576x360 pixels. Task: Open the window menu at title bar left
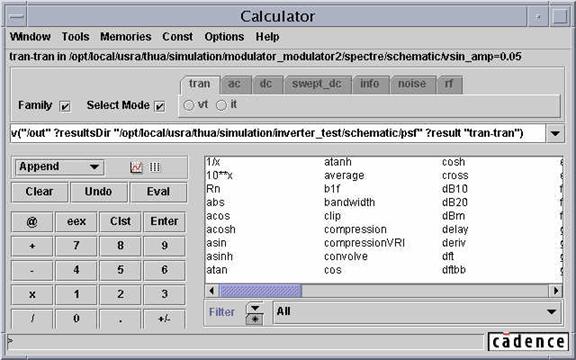click(x=17, y=17)
